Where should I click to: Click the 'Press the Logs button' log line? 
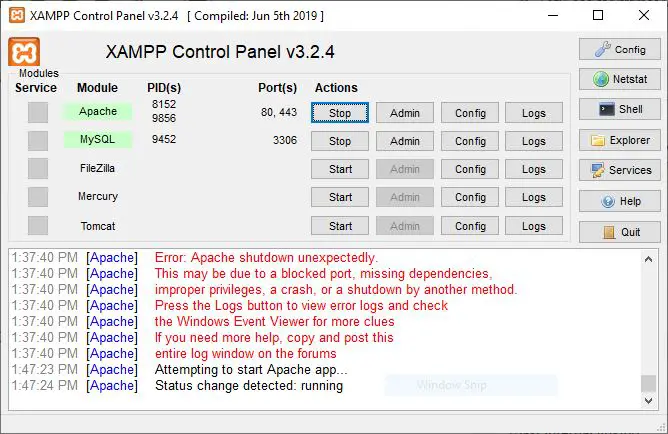301,305
